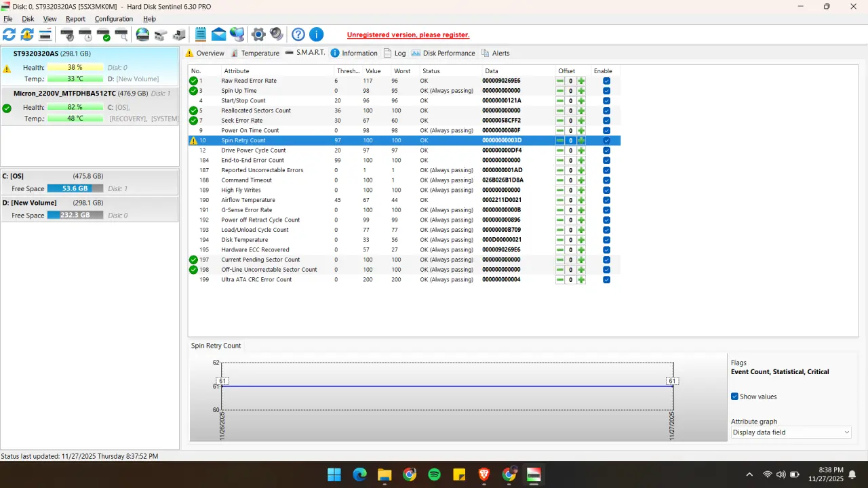
Task: Uncheck Enable for Spin Up Time
Action: click(606, 91)
